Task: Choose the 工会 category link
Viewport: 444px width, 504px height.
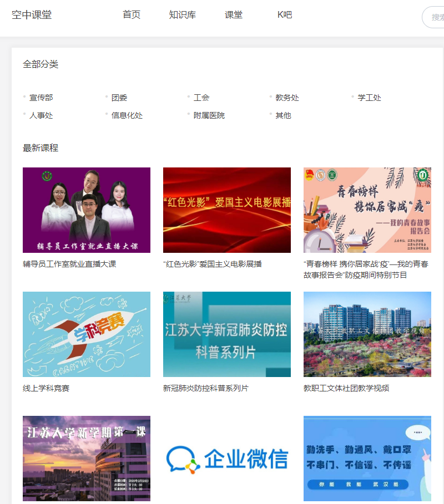Action: (x=201, y=98)
